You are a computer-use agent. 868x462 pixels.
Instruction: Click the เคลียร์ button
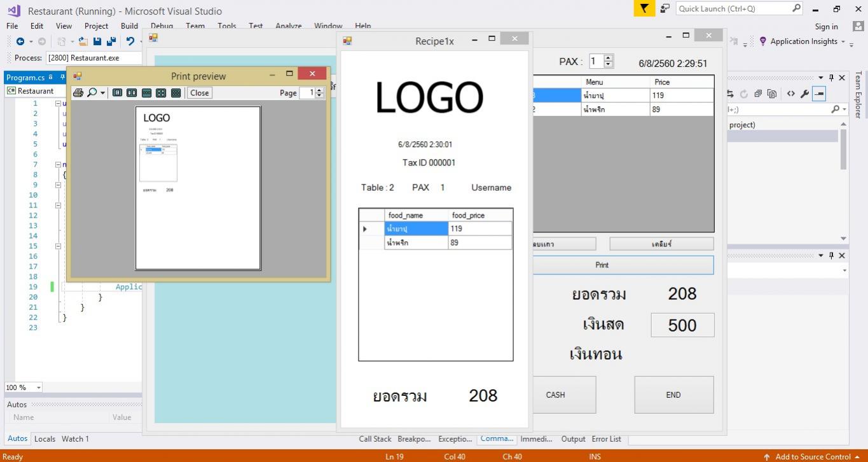pyautogui.click(x=661, y=244)
